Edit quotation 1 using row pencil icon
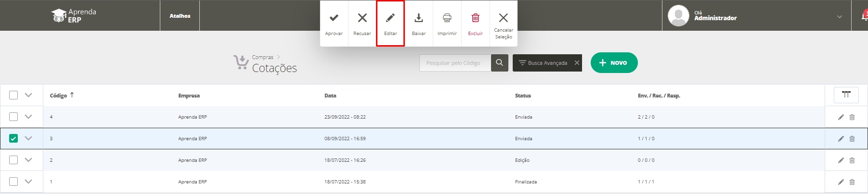This screenshot has height=194, width=868. pyautogui.click(x=841, y=182)
